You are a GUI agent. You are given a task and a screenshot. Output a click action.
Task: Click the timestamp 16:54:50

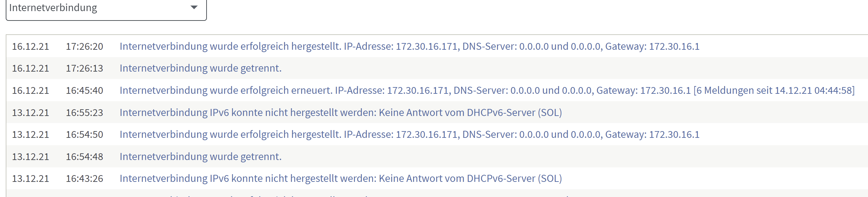pos(85,134)
